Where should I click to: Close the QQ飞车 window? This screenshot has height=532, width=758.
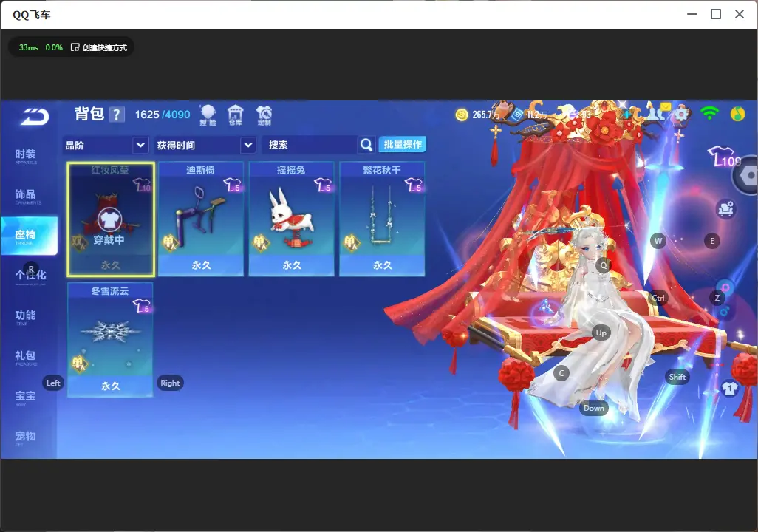point(740,14)
